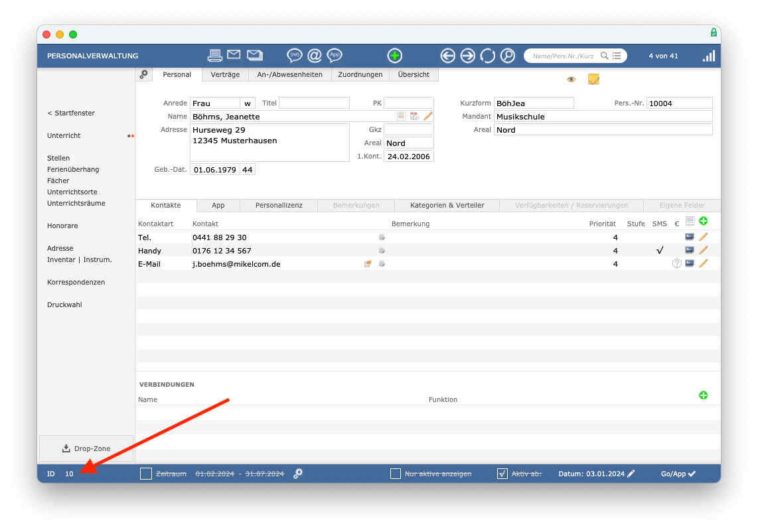Image resolution: width=758 pixels, height=532 pixels.
Task: Toggle the Zeitraum checkbox
Action: [x=146, y=474]
